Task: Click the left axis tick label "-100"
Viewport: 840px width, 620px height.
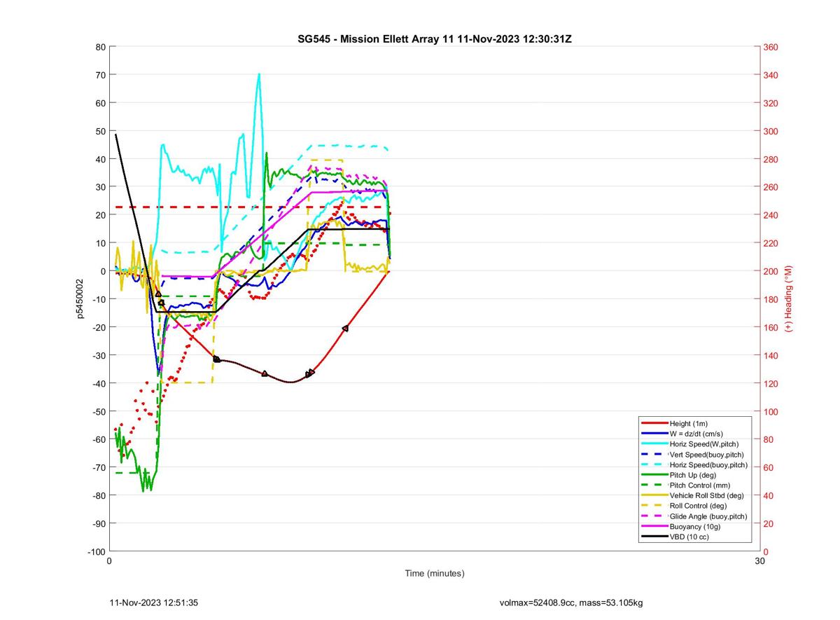Action: [x=97, y=551]
